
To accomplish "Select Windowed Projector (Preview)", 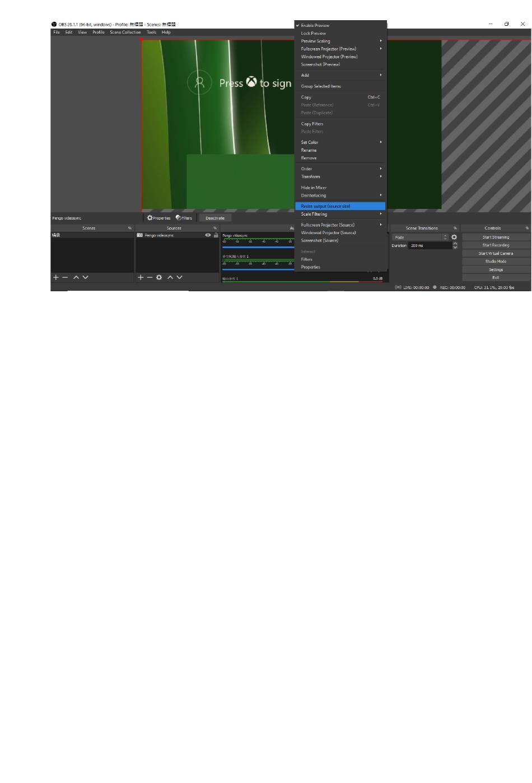I will coord(340,57).
